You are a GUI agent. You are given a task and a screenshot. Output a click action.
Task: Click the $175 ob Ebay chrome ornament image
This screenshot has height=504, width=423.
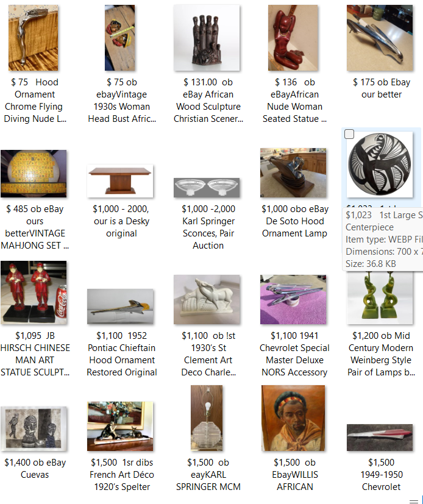coord(380,38)
